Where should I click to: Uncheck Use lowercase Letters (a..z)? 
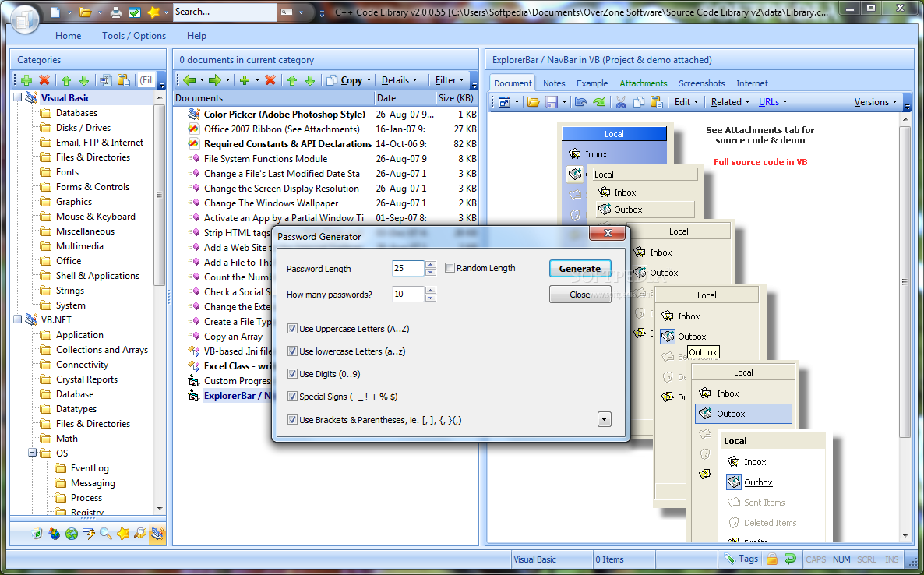[292, 351]
